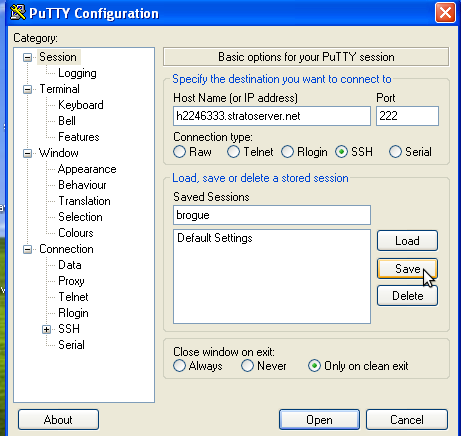Load the selected saved session

407,241
